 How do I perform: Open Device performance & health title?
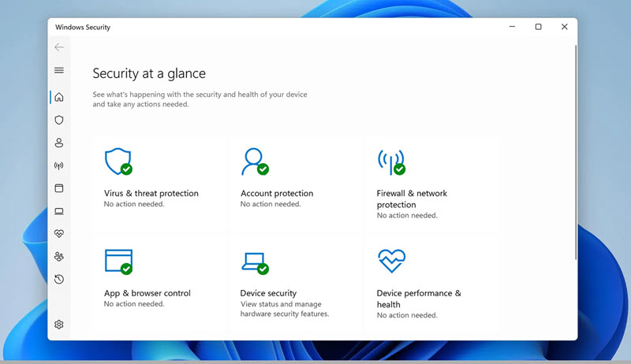[419, 299]
